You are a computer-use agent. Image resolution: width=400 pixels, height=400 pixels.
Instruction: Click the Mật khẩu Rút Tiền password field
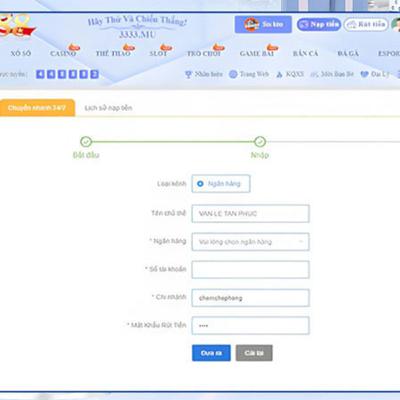(250, 325)
